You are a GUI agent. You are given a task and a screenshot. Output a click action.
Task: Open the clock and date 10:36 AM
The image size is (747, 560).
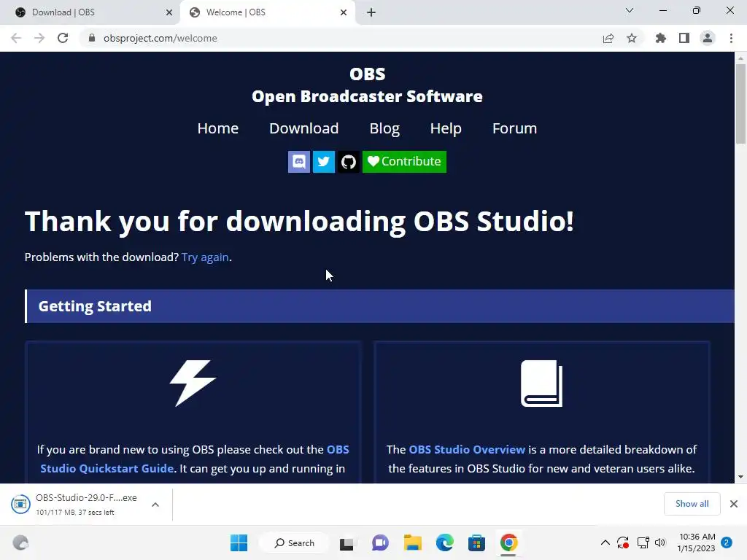click(697, 542)
